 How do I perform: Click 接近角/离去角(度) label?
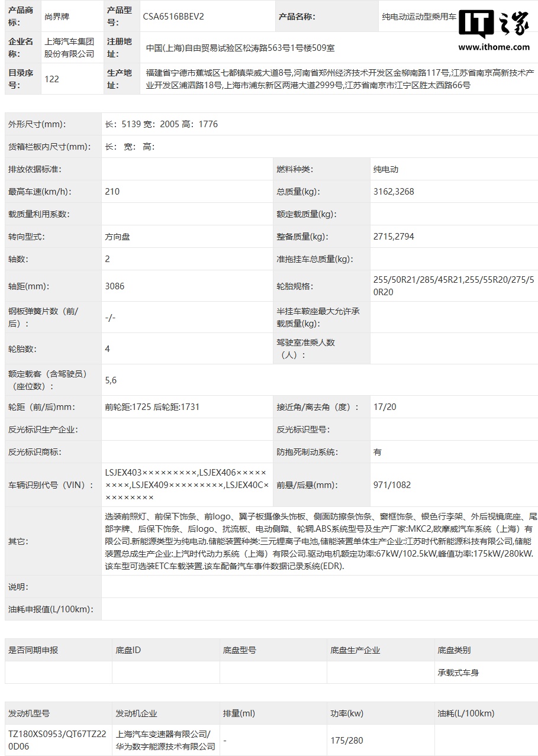click(318, 407)
